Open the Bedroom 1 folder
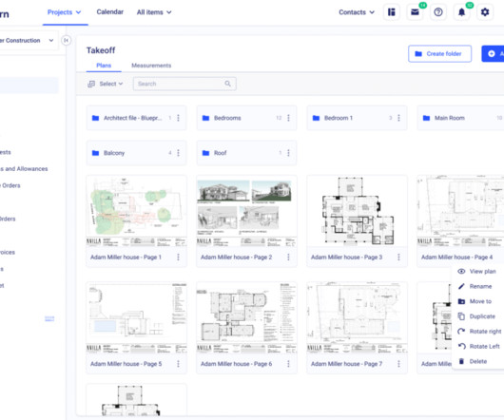The image size is (504, 420). click(357, 118)
